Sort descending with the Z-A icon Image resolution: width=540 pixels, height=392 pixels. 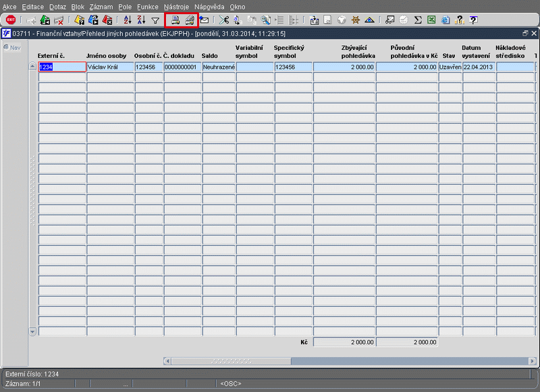pos(141,20)
